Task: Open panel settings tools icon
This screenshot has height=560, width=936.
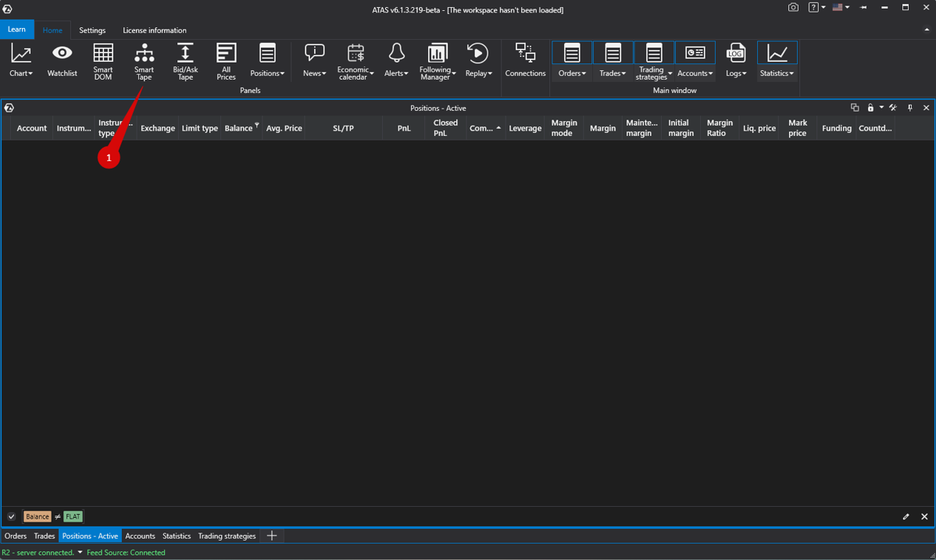Action: [893, 108]
